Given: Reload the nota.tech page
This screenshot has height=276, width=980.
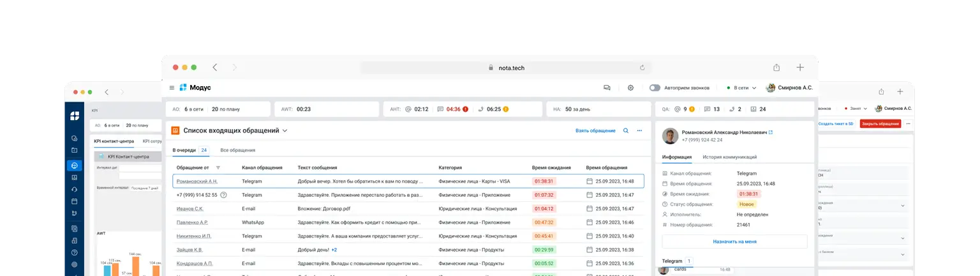Looking at the screenshot, I should [642, 67].
